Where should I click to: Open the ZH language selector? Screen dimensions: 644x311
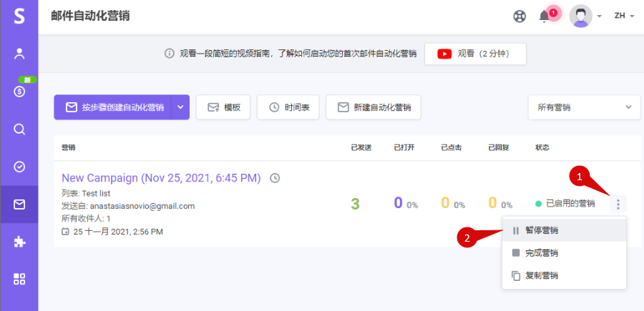624,16
